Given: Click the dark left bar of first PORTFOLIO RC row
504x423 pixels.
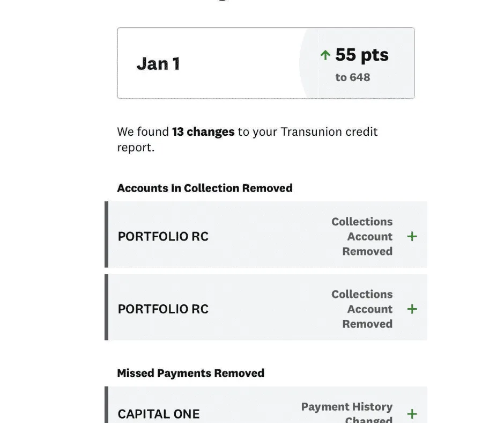Looking at the screenshot, I should (x=107, y=235).
